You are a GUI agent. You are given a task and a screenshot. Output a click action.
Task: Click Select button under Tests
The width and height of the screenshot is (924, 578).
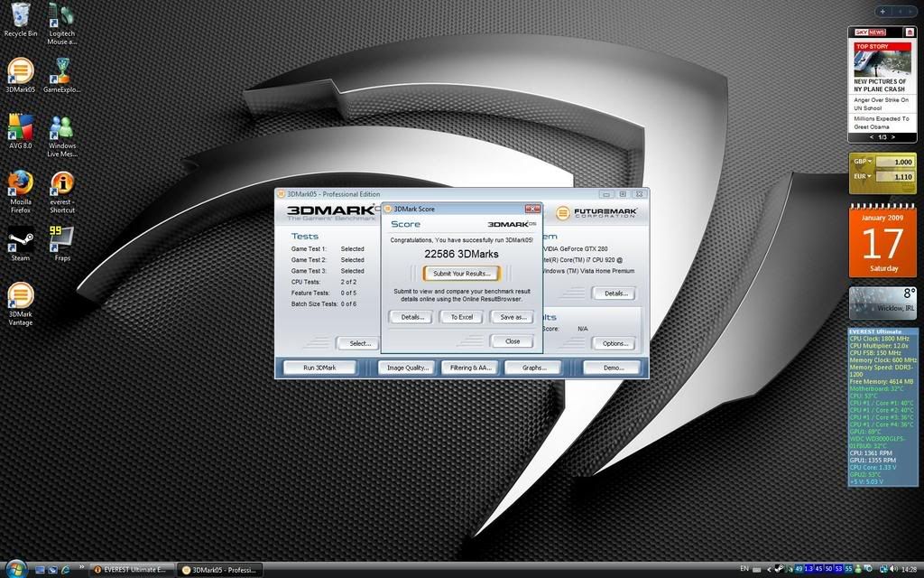point(359,343)
